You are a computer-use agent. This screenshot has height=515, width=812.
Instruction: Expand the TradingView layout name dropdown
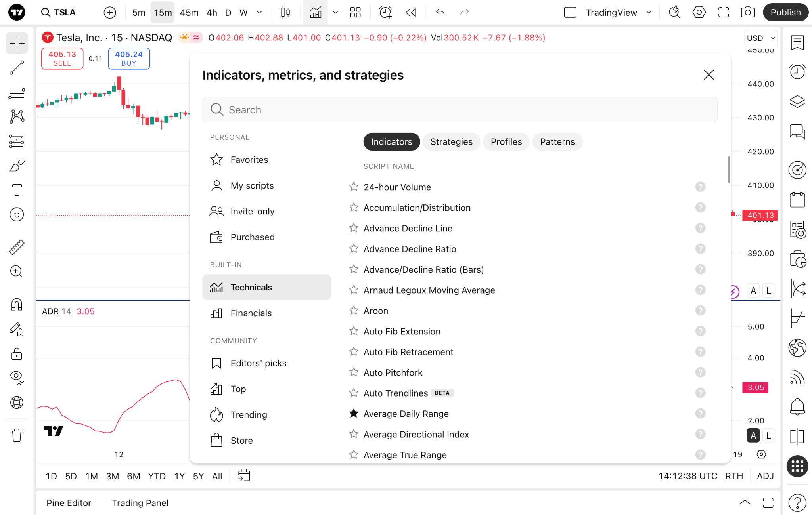[x=649, y=13]
